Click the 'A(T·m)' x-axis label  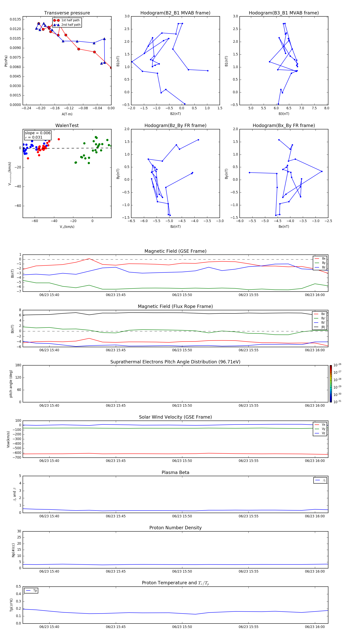point(67,114)
